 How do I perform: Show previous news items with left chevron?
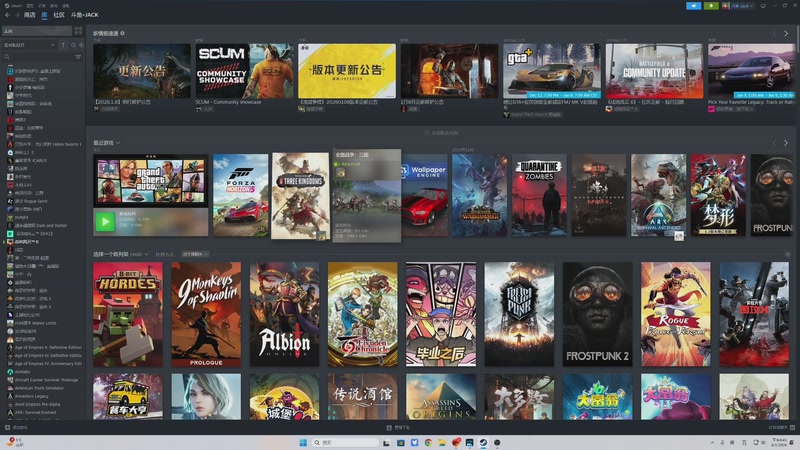pyautogui.click(x=774, y=33)
